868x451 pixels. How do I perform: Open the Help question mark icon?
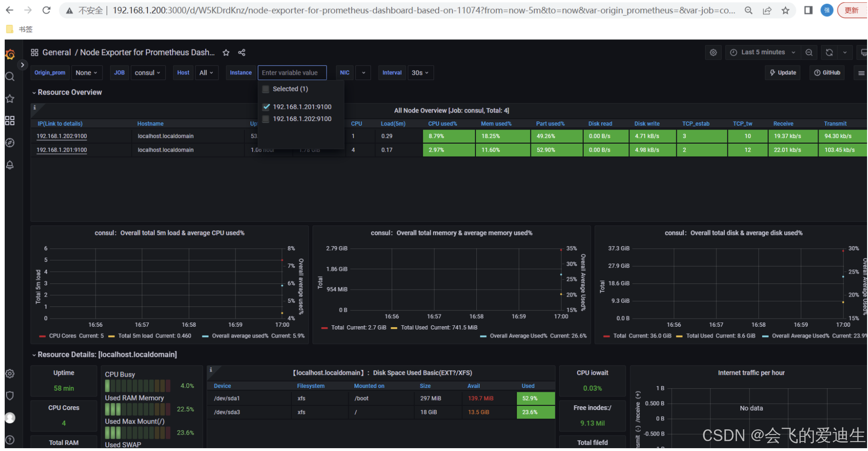(10, 440)
